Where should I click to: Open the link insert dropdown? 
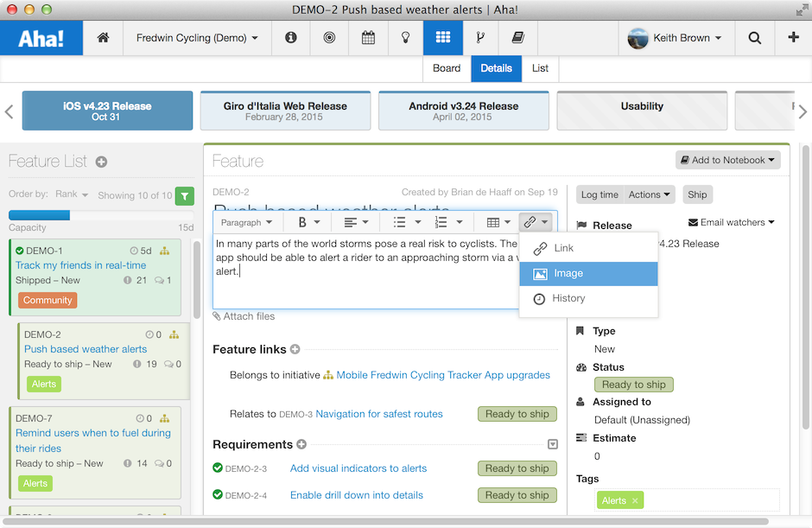[x=536, y=222]
